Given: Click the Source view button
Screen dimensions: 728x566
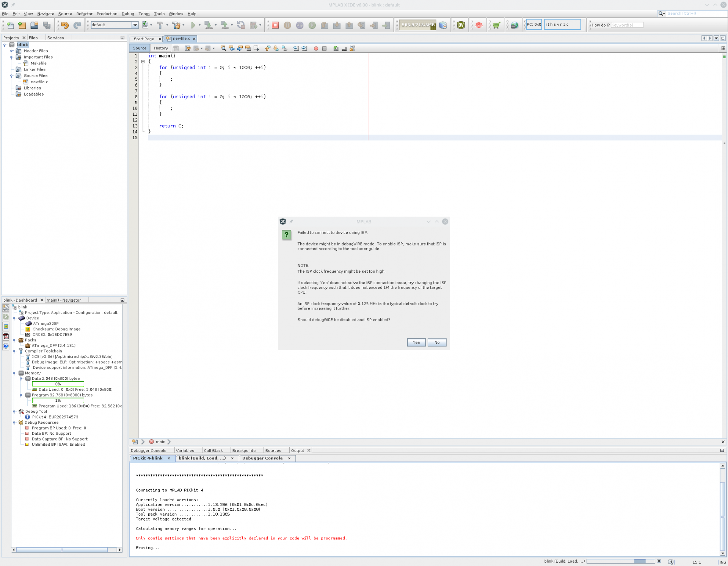Looking at the screenshot, I should (x=140, y=48).
